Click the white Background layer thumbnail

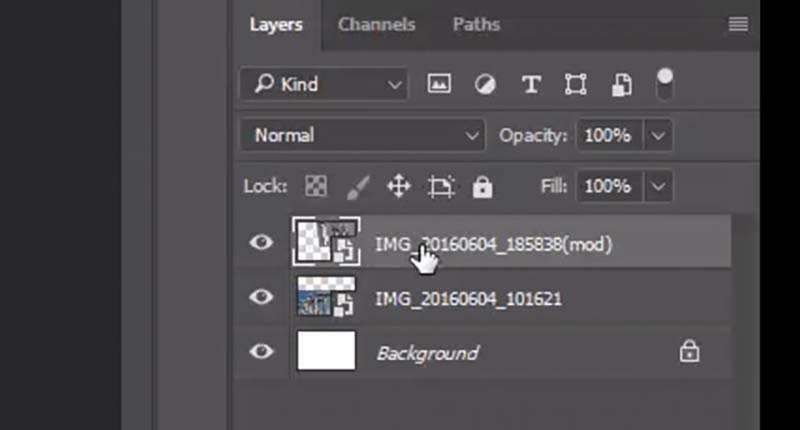tap(327, 350)
